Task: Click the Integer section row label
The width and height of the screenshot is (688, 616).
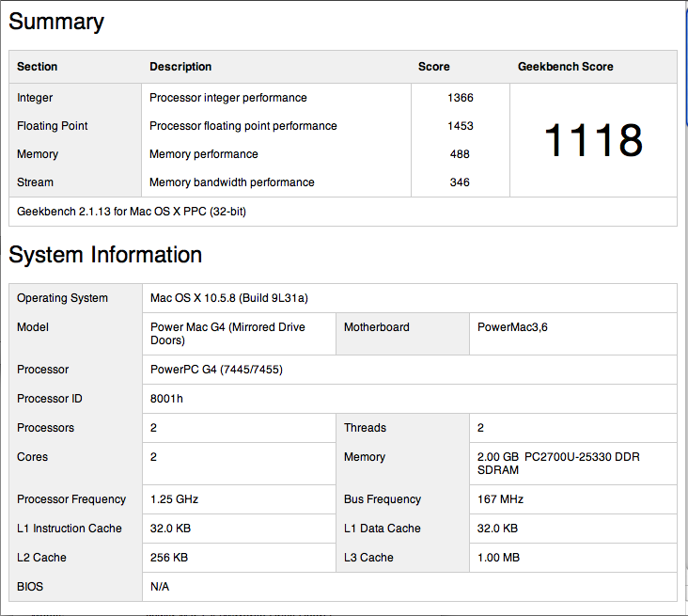Action: [x=35, y=98]
